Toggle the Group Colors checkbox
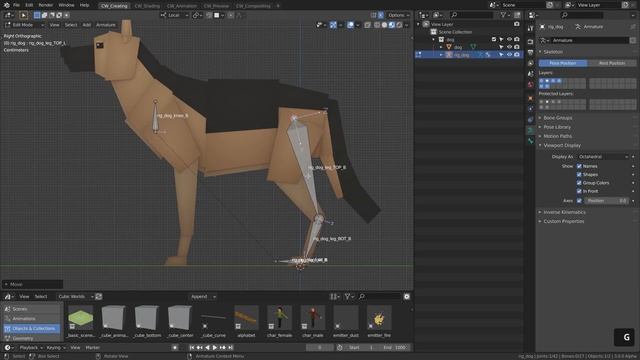This screenshot has height=360, width=640. (x=579, y=183)
